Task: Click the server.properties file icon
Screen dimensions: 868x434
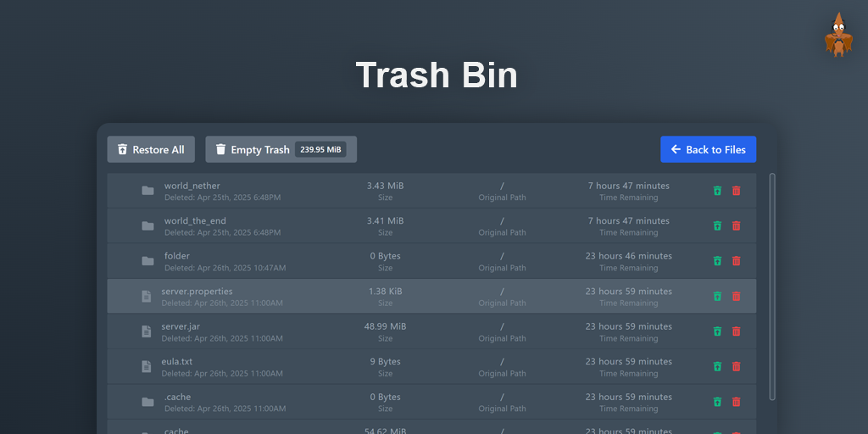Action: 146,296
